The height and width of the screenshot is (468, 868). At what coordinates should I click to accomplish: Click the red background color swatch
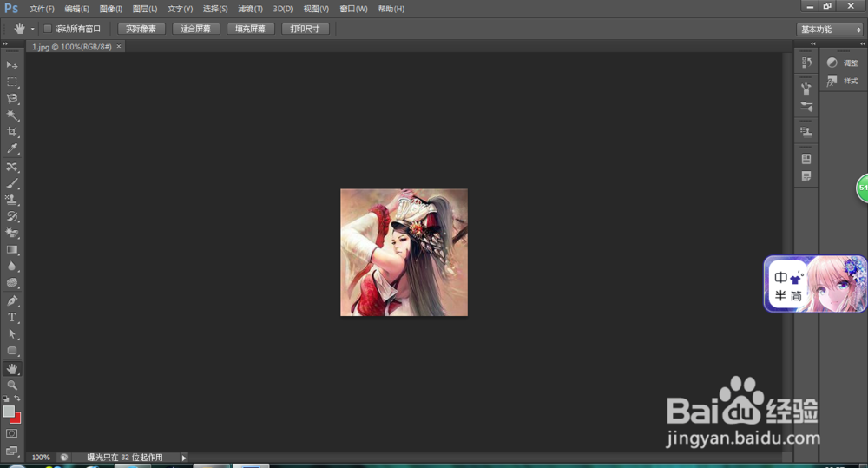coord(16,419)
